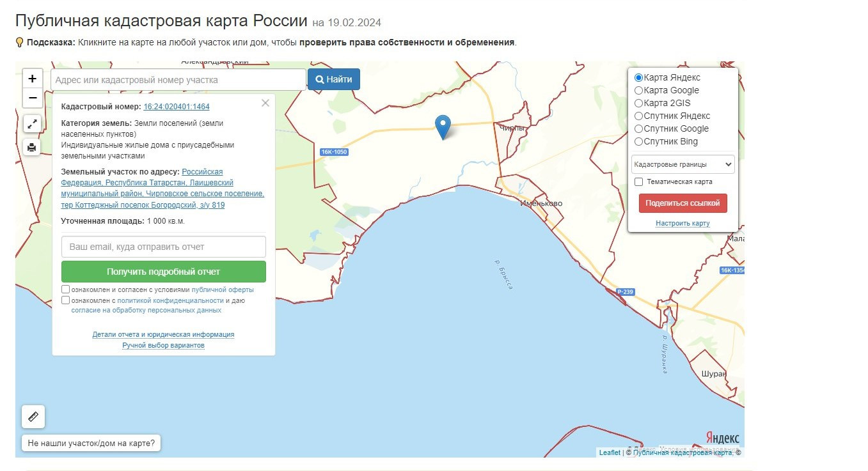The height and width of the screenshot is (471, 868).
Task: Open Детали отчета и юридическая информация link
Action: pyautogui.click(x=164, y=334)
